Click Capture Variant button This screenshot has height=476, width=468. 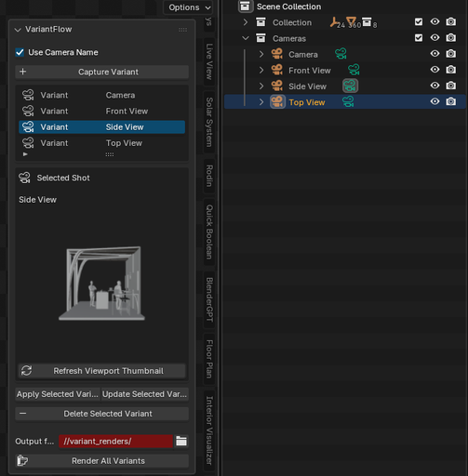pos(101,72)
